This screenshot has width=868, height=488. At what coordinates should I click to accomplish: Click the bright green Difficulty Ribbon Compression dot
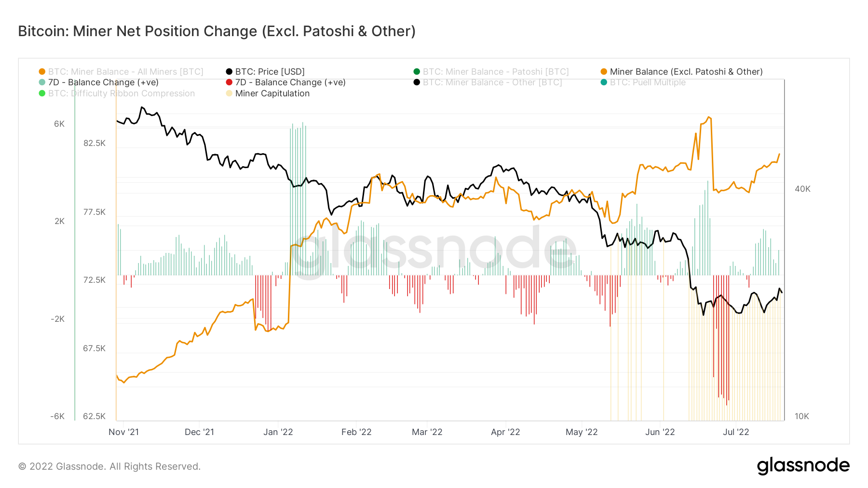(x=42, y=93)
